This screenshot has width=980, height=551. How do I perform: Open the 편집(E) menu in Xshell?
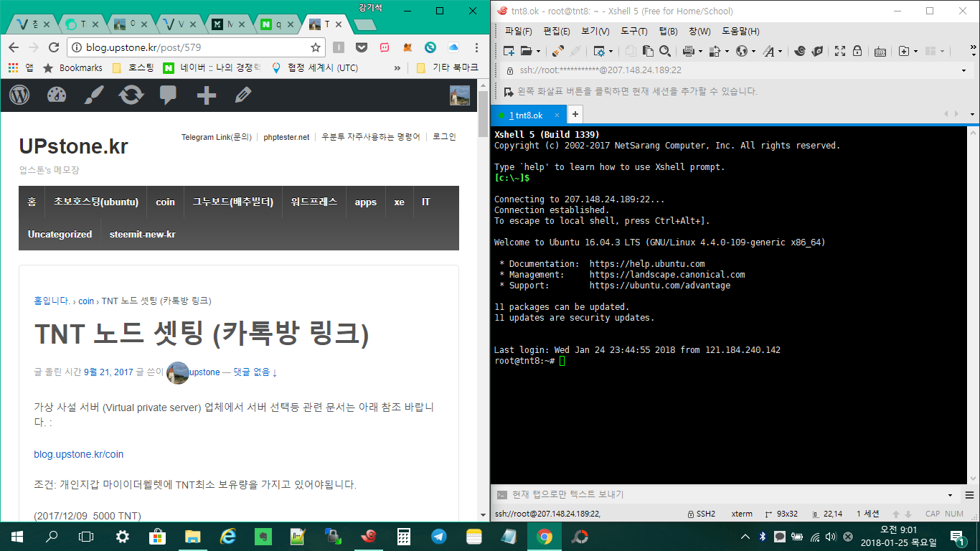[557, 32]
